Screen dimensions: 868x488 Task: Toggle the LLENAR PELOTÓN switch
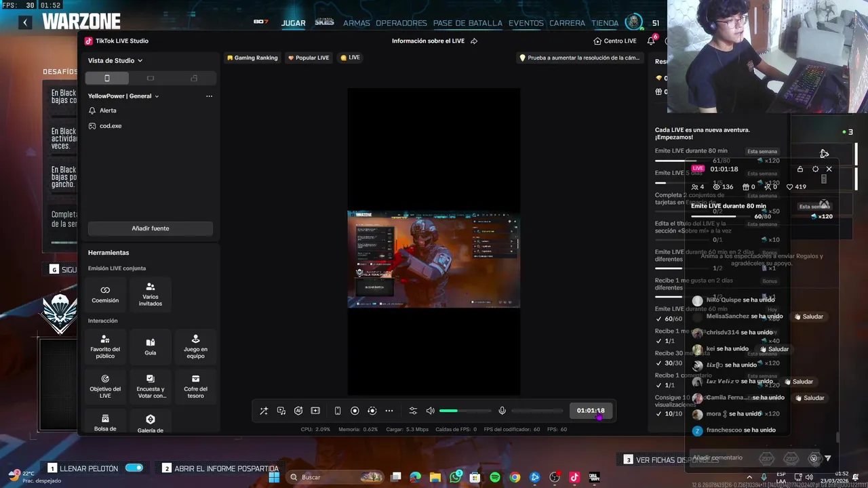tap(134, 468)
